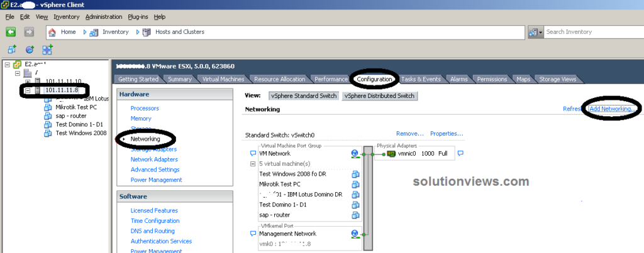The height and width of the screenshot is (253, 644).
Task: Switch to the Permissions tab
Action: click(492, 79)
